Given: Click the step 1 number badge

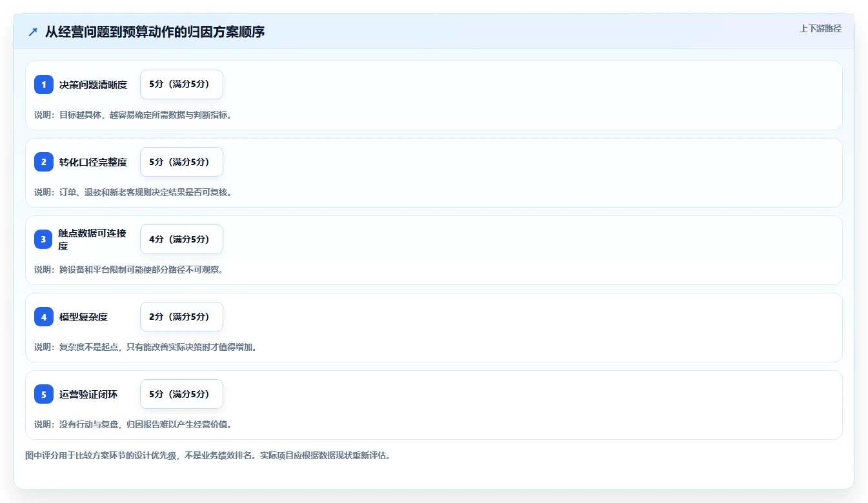Looking at the screenshot, I should [x=44, y=84].
